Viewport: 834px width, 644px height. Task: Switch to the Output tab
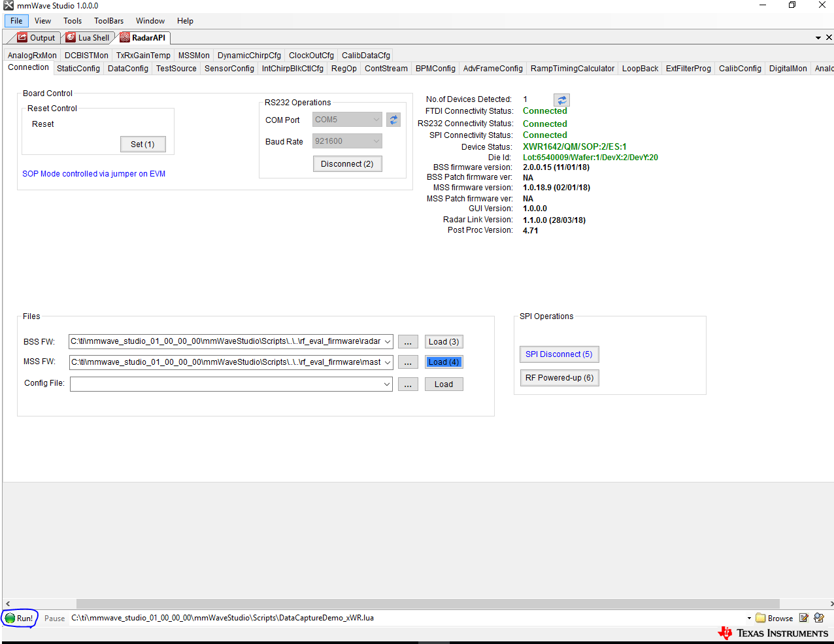pyautogui.click(x=37, y=38)
